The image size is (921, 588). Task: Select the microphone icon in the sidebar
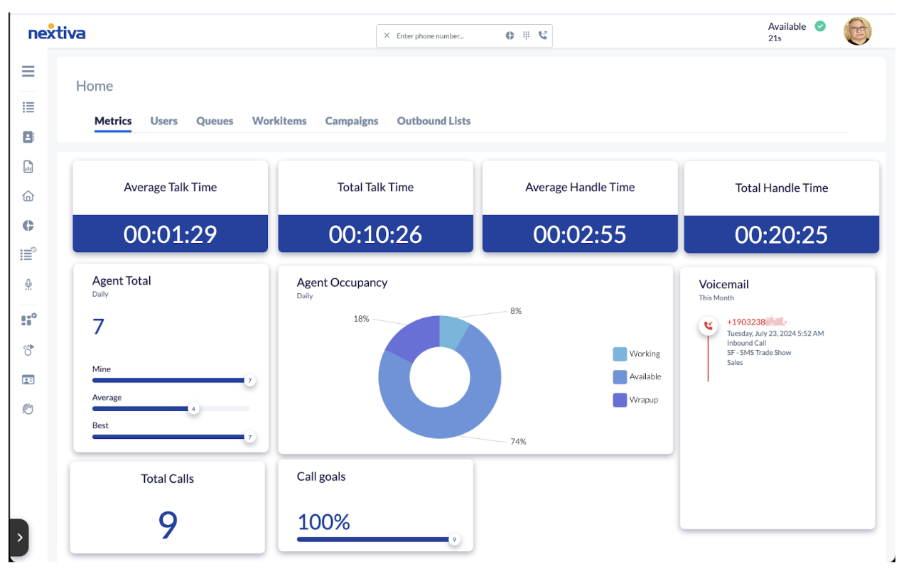point(28,284)
